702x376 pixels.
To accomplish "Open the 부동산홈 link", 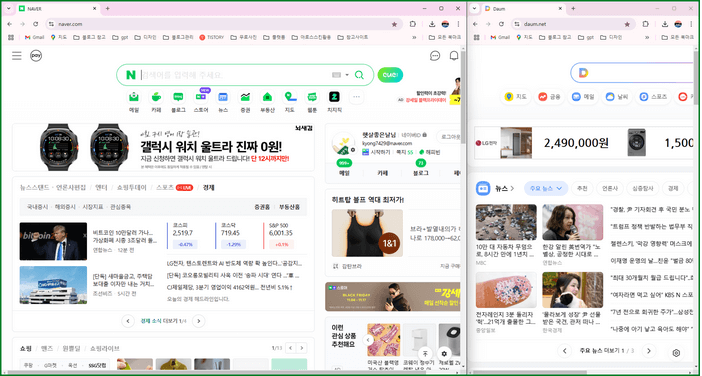I will click(x=290, y=207).
